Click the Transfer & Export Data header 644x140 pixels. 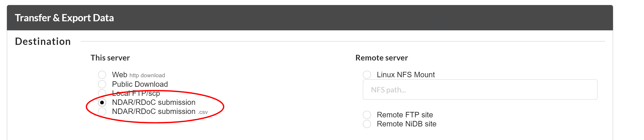65,18
